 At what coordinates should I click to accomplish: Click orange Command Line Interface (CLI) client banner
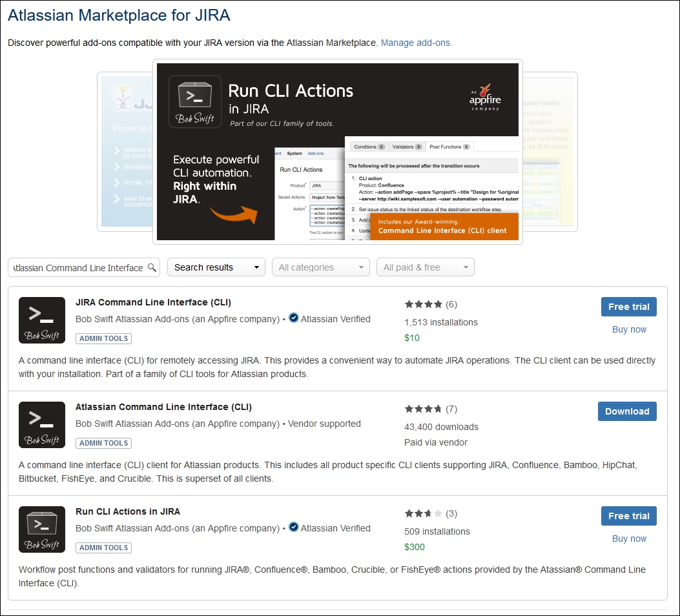(444, 226)
